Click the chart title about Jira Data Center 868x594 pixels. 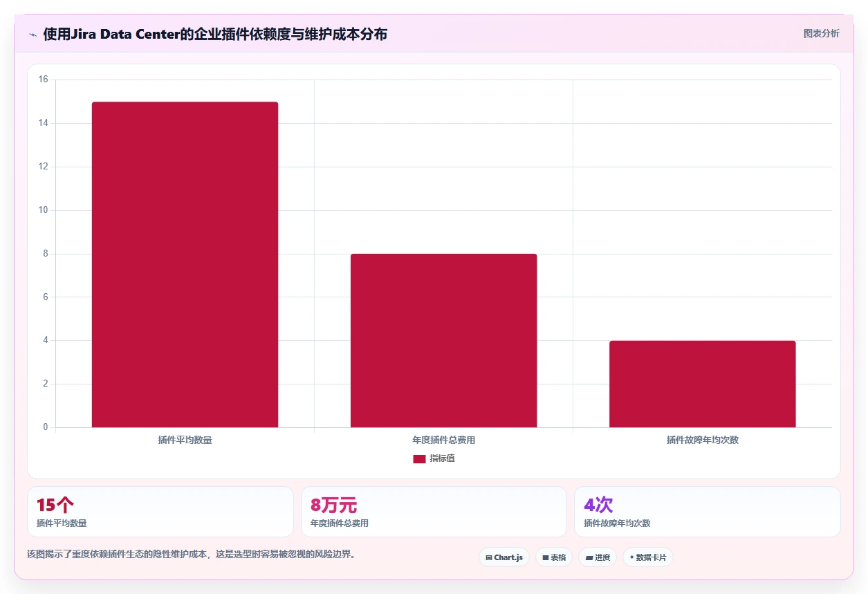(215, 34)
